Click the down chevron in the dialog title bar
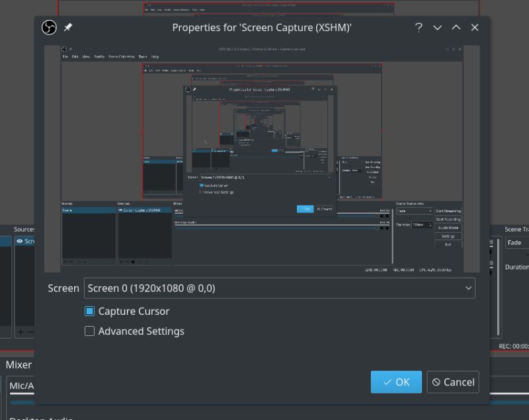Image resolution: width=529 pixels, height=420 pixels. click(437, 28)
